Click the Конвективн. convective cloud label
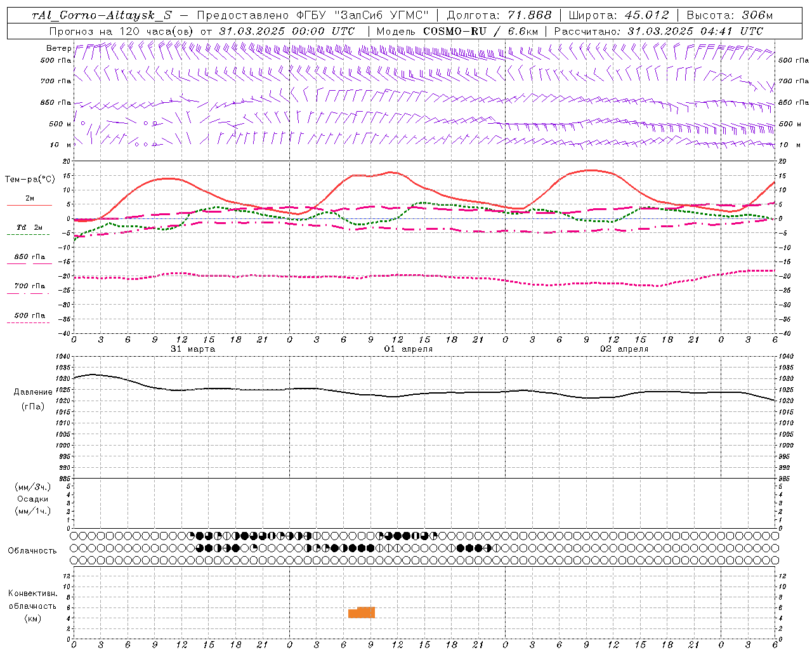The height and width of the screenshot is (650, 812). (x=32, y=594)
